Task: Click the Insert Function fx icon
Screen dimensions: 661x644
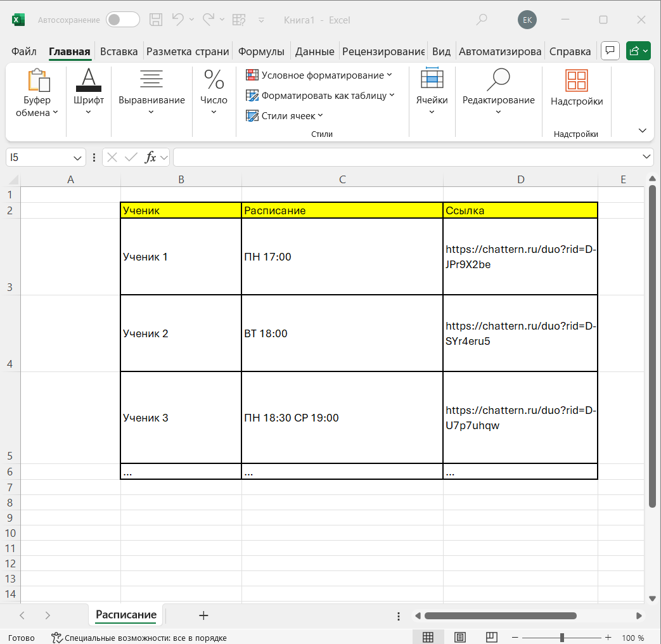Action: (x=150, y=157)
